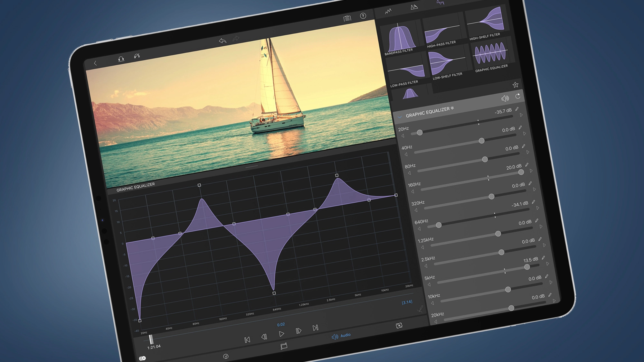
Task: Favorite the effect with the star icon
Action: (x=515, y=85)
